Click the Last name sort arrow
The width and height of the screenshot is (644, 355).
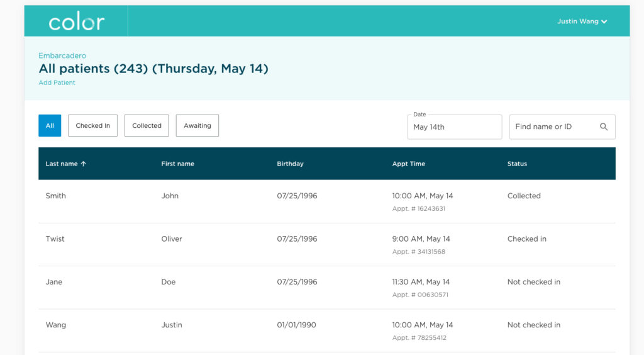tap(84, 164)
